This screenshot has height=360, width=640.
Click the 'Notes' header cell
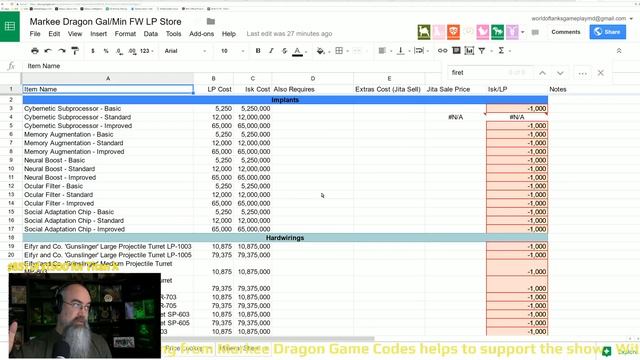coord(558,89)
